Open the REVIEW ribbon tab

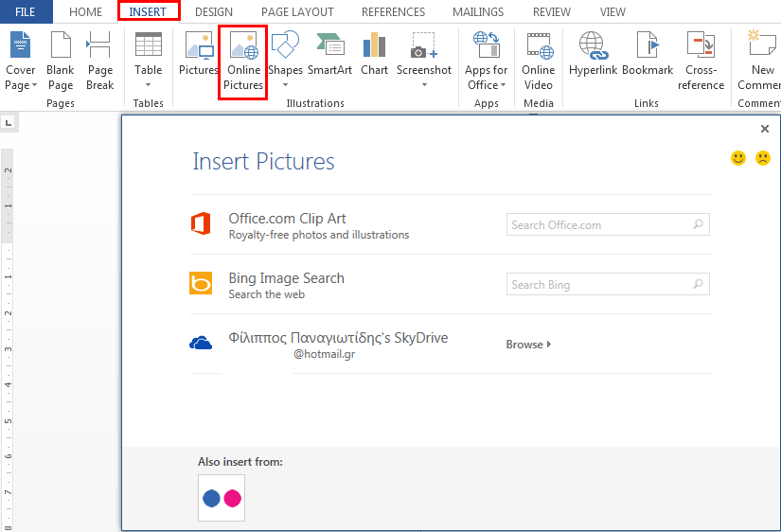(x=552, y=12)
